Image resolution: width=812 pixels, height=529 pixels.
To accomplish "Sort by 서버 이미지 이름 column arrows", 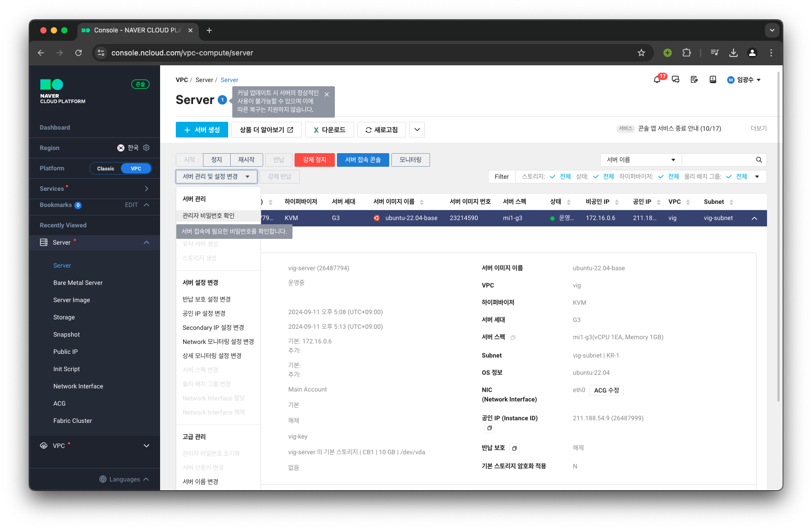I will click(422, 202).
